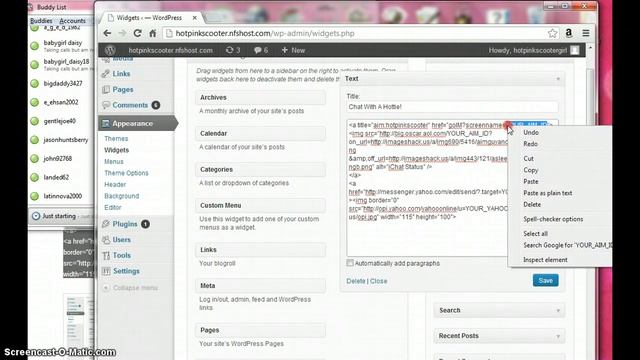Click the user avatar beside Howdy text

point(575,50)
